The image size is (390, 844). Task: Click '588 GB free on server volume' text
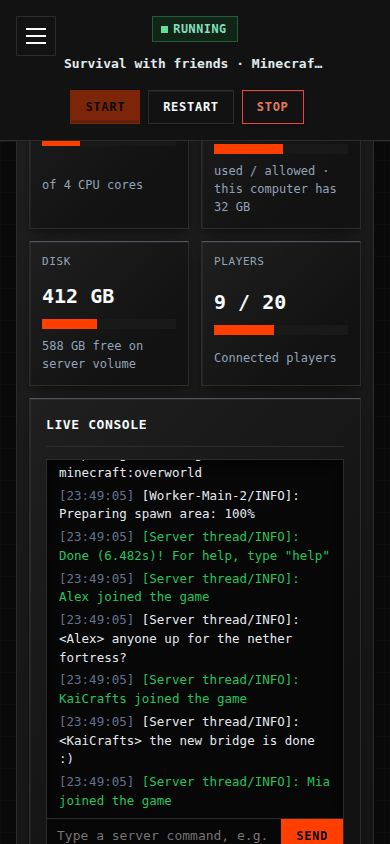point(93,355)
